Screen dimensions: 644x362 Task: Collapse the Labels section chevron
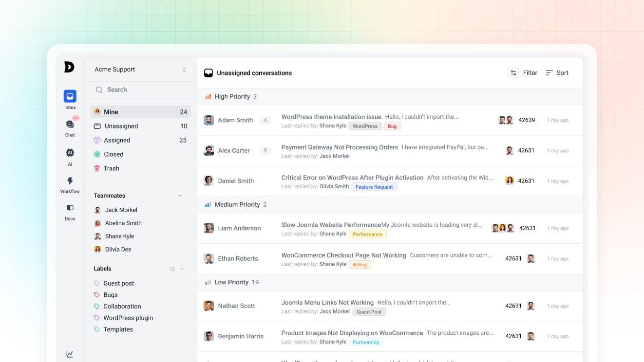pos(182,269)
